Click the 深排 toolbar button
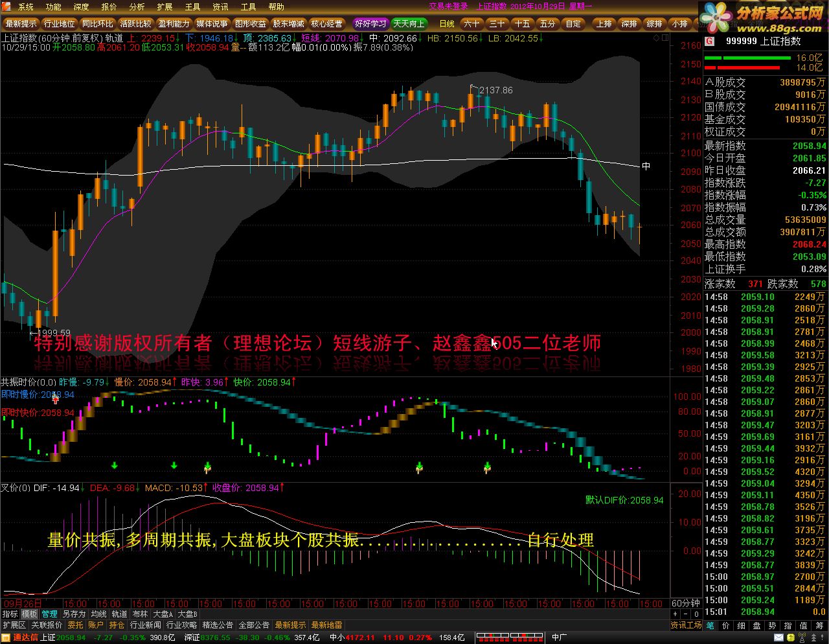This screenshot has height=644, width=829. (x=629, y=24)
